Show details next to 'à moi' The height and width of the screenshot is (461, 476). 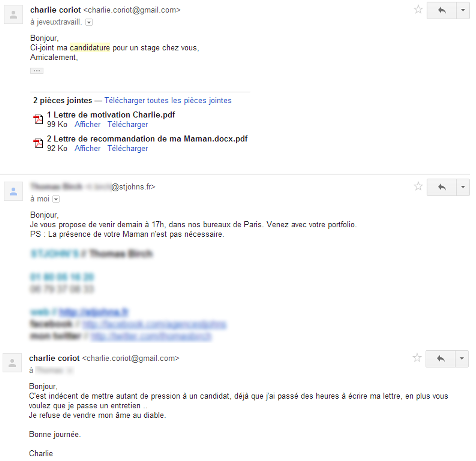[56, 199]
